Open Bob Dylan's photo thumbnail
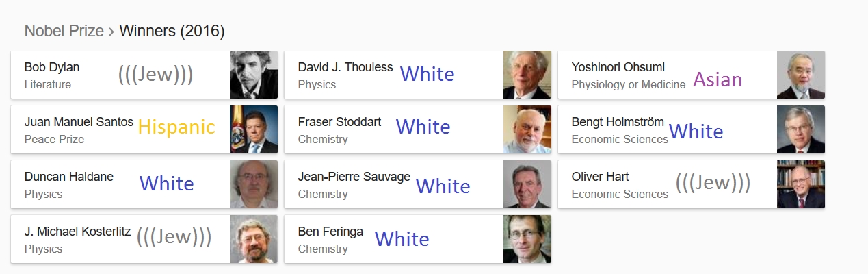Screen dimensions: 868x274 coord(254,75)
